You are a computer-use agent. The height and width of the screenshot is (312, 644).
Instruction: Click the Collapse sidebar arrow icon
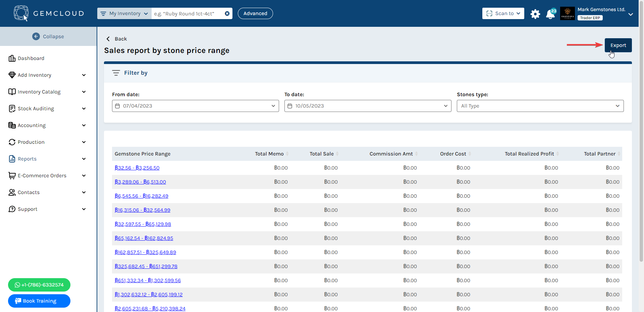tap(36, 36)
